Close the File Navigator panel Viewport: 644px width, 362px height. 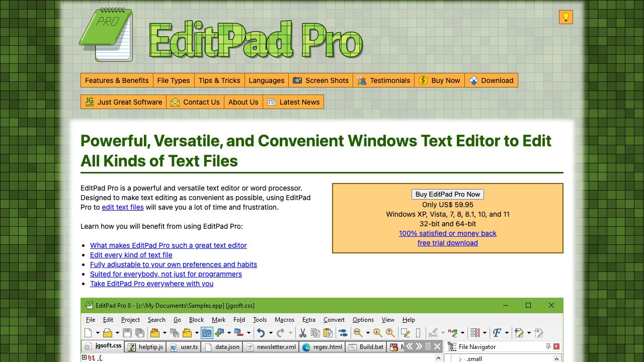(x=556, y=346)
